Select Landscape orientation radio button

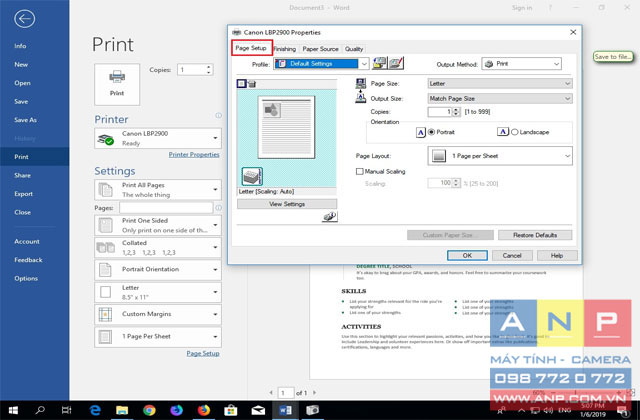click(x=515, y=132)
